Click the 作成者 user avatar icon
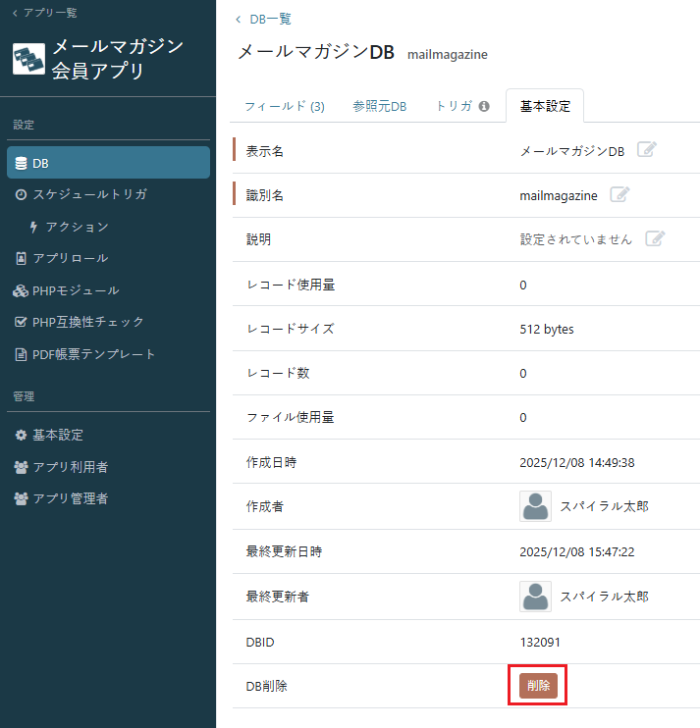700x728 pixels. [x=535, y=506]
